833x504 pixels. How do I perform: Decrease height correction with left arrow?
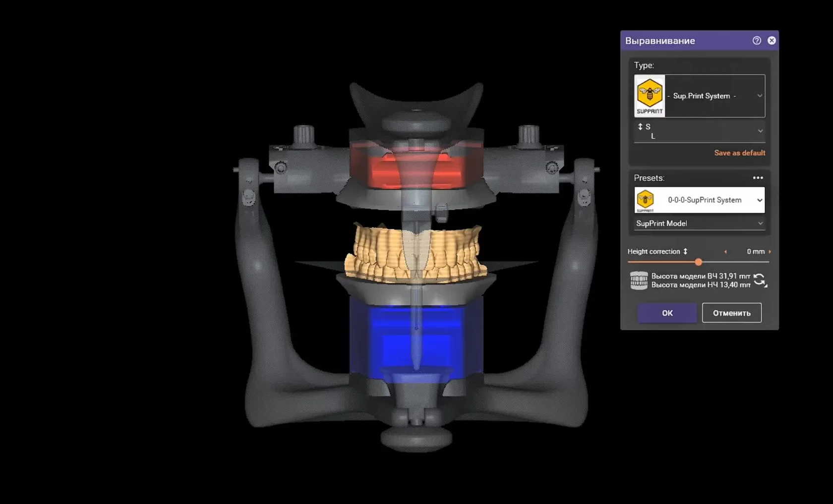725,252
